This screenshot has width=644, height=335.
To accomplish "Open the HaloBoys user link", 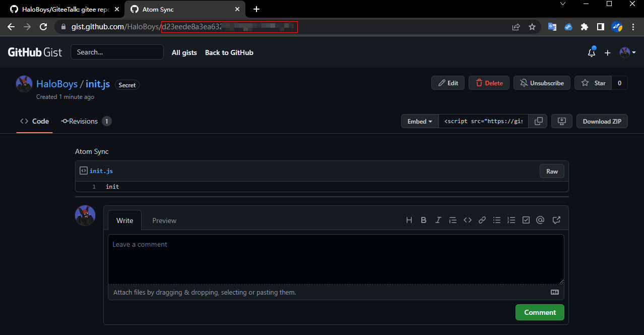I will (x=57, y=84).
